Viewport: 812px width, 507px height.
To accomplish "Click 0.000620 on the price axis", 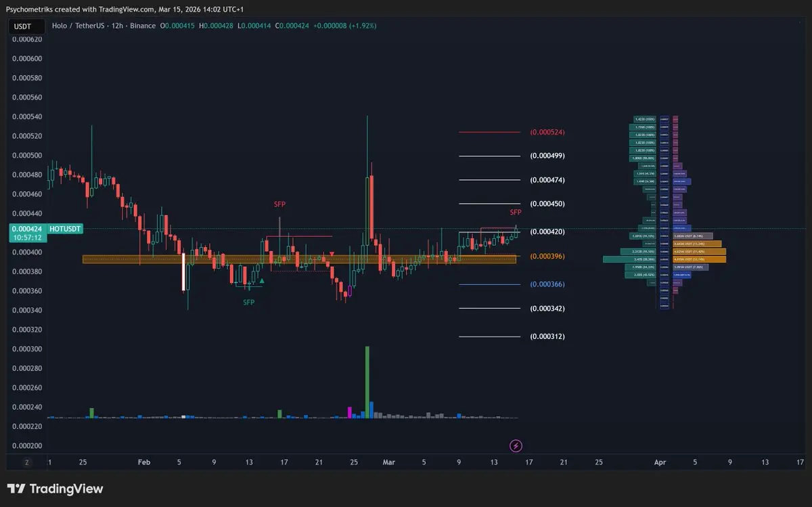I will coord(27,39).
